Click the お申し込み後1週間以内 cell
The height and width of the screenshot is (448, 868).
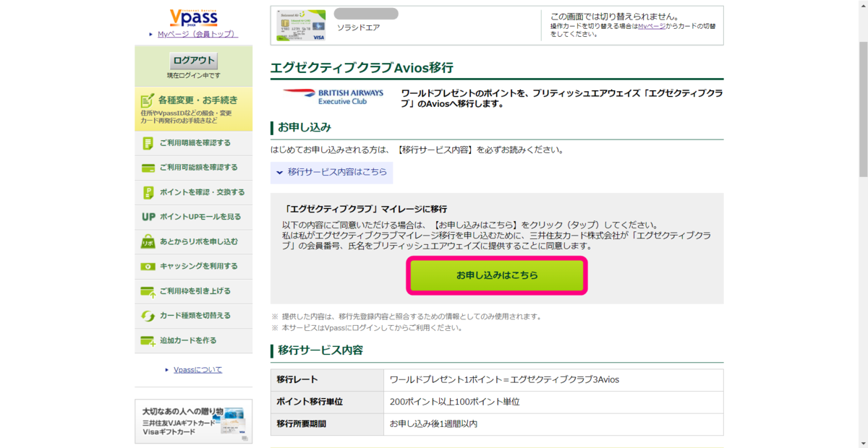[x=553, y=424]
